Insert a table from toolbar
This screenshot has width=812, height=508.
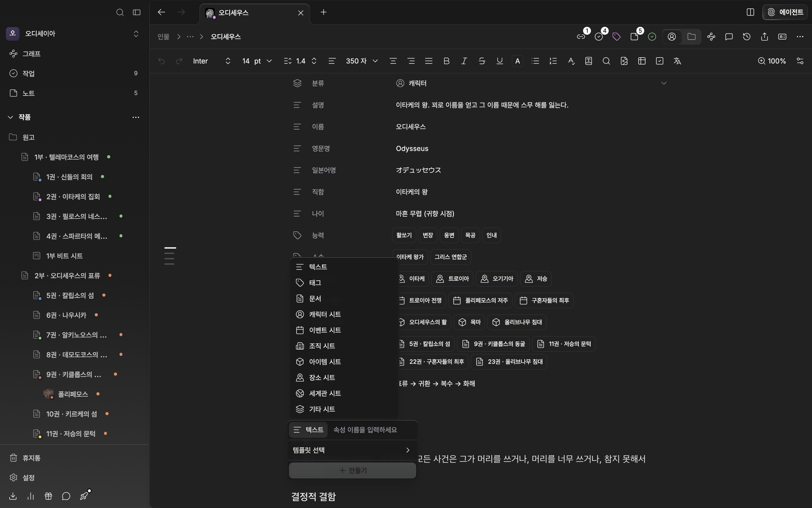click(641, 61)
